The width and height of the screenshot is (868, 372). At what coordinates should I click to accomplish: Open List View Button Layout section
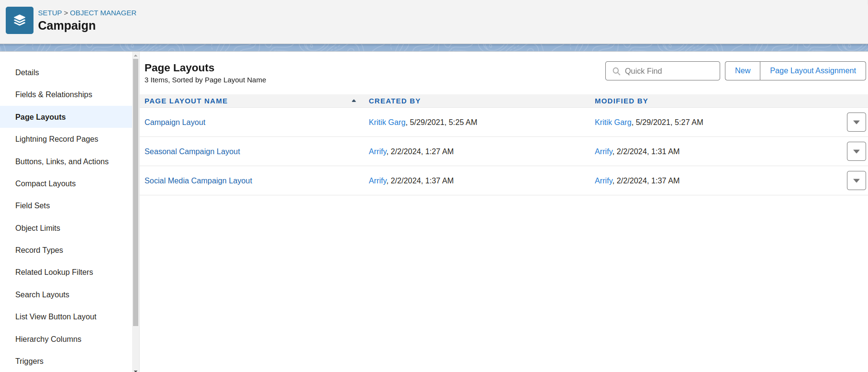coord(56,316)
